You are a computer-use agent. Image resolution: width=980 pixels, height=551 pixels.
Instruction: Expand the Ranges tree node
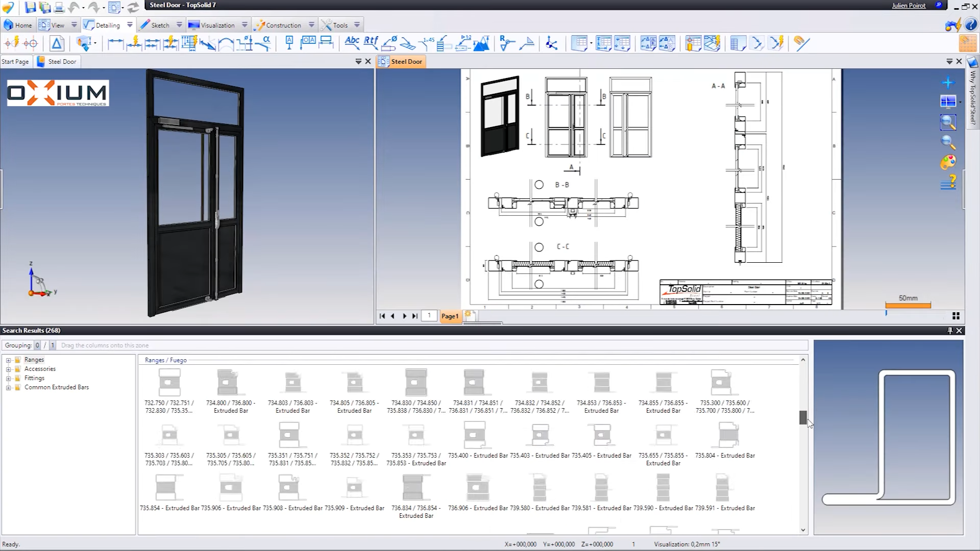[9, 360]
